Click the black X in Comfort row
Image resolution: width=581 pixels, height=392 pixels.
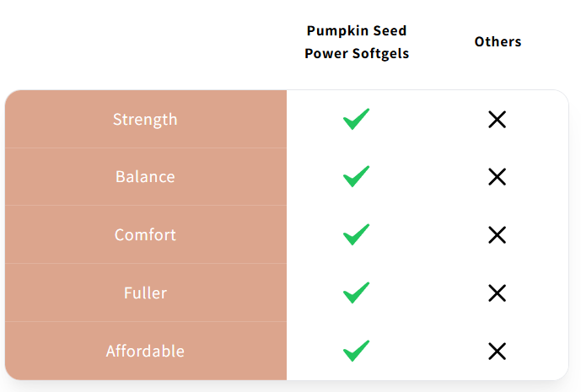pos(497,235)
